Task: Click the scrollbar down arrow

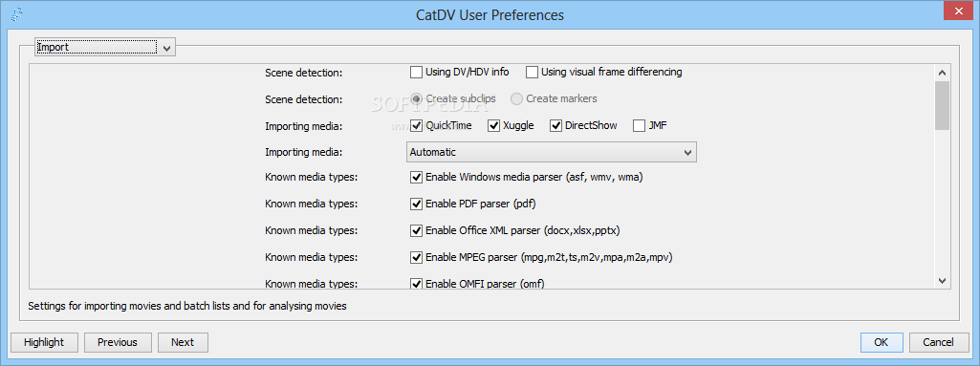Action: coord(943,281)
